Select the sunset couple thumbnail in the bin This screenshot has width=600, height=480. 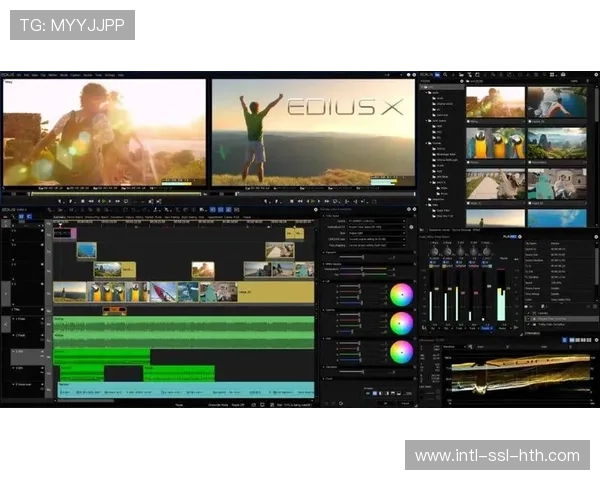[495, 102]
